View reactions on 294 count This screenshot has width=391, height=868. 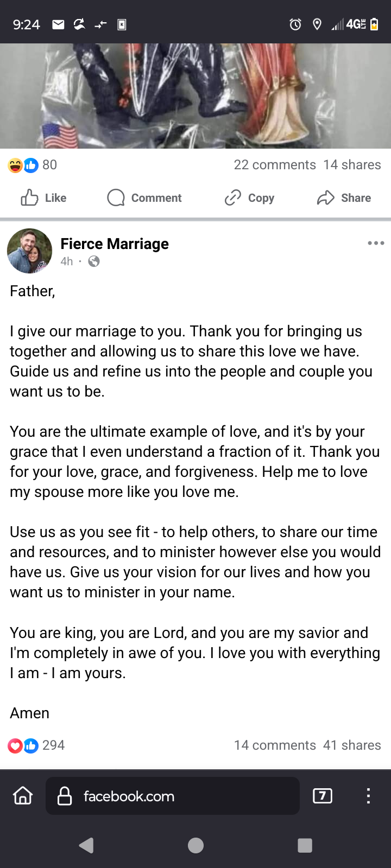[x=36, y=745]
